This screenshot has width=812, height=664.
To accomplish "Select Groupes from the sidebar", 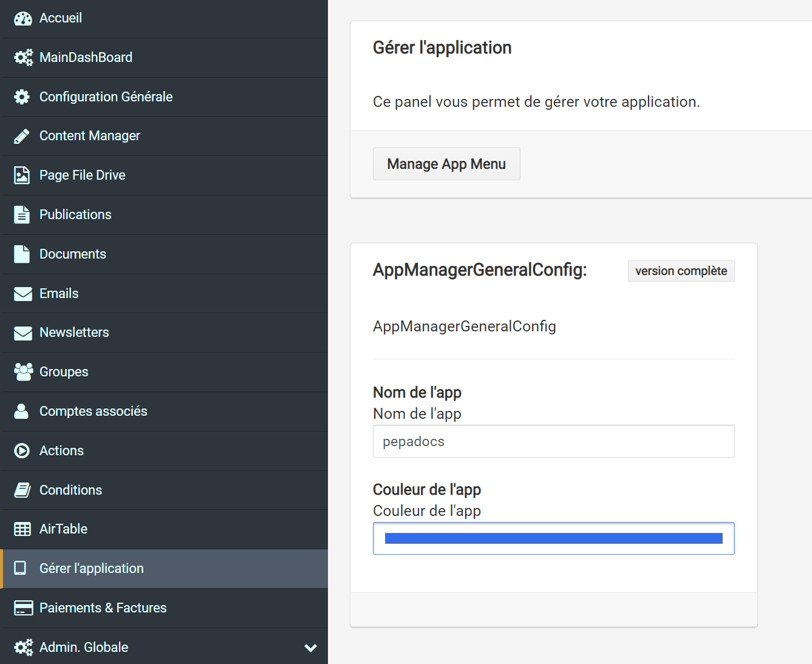I will pos(164,372).
